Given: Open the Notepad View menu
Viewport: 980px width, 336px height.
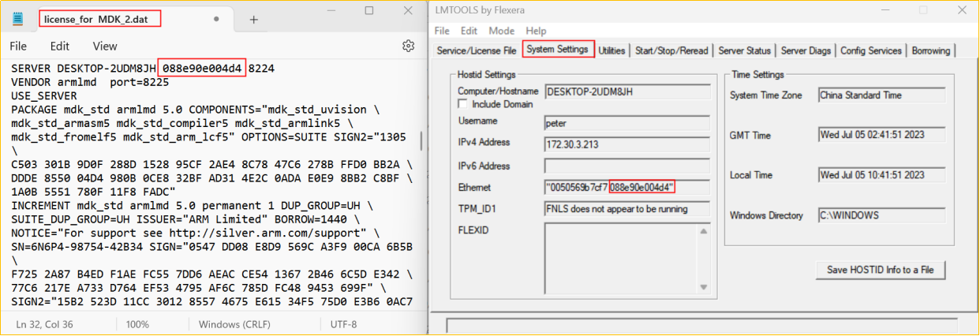Looking at the screenshot, I should 105,47.
